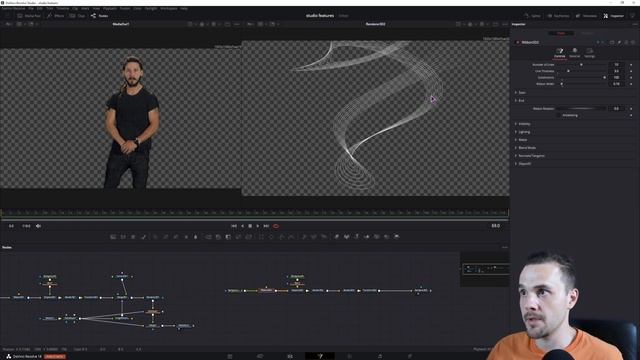The height and width of the screenshot is (360, 640).
Task: Toggle keyframe diamond for Subdivisions
Action: pyautogui.click(x=631, y=78)
